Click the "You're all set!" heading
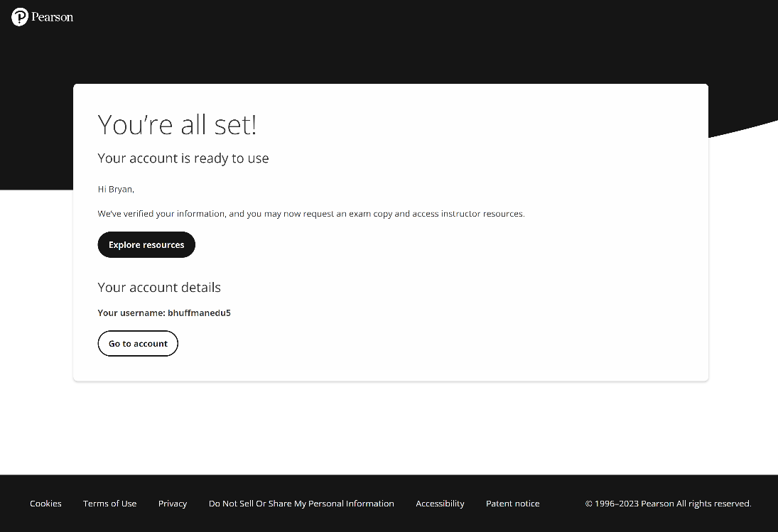Screen dimensions: 778x532 tap(177, 125)
